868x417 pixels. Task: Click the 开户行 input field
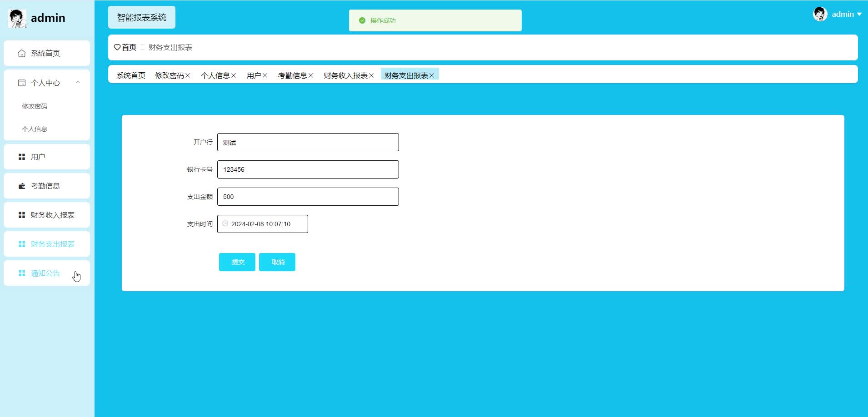(308, 142)
